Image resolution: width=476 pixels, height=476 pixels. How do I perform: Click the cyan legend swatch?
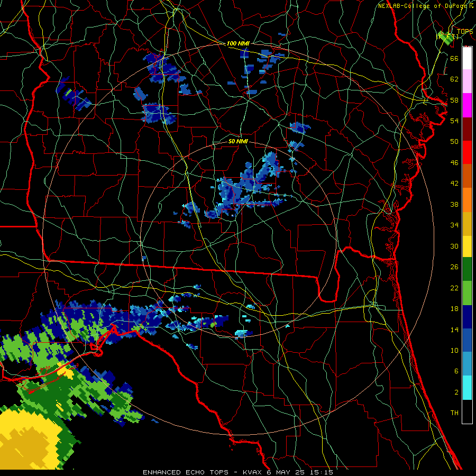pyautogui.click(x=467, y=388)
